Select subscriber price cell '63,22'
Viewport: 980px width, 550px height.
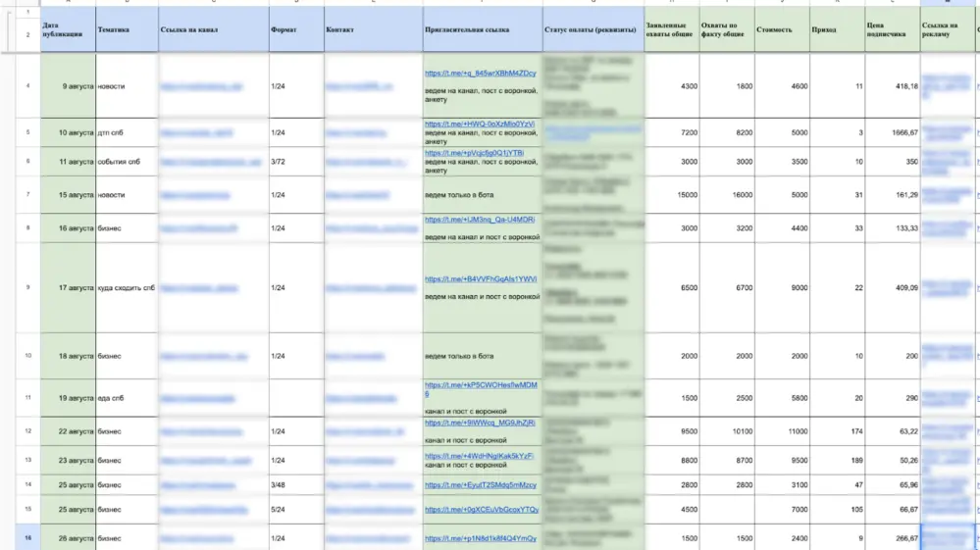click(x=893, y=431)
